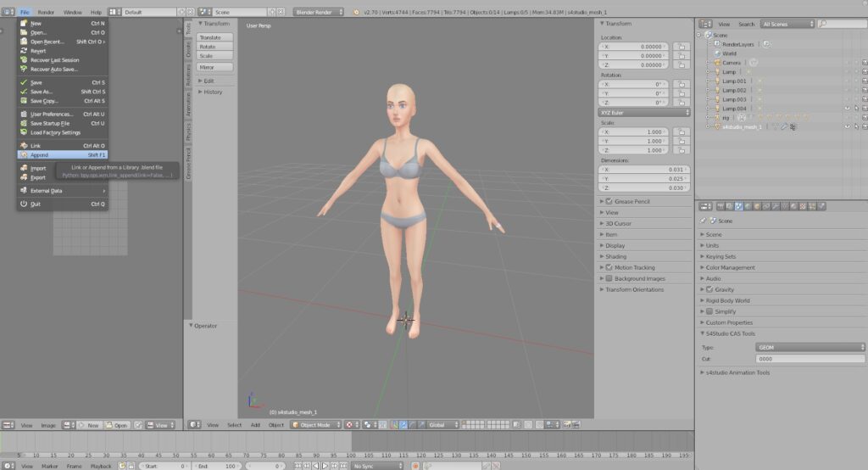Viewport: 868px width, 470px height.
Task: Click the rig armature icon in outliner
Action: pyautogui.click(x=716, y=117)
